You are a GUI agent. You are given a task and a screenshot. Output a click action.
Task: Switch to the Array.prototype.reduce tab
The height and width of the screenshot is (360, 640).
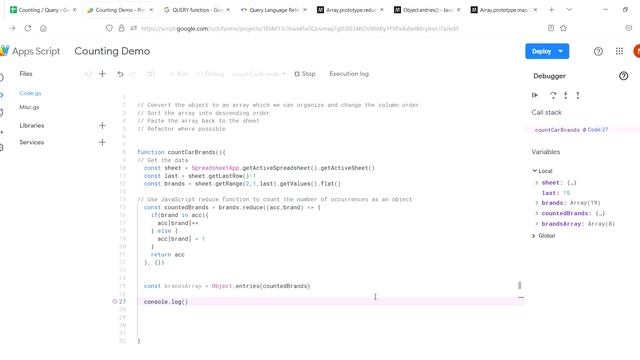click(350, 9)
